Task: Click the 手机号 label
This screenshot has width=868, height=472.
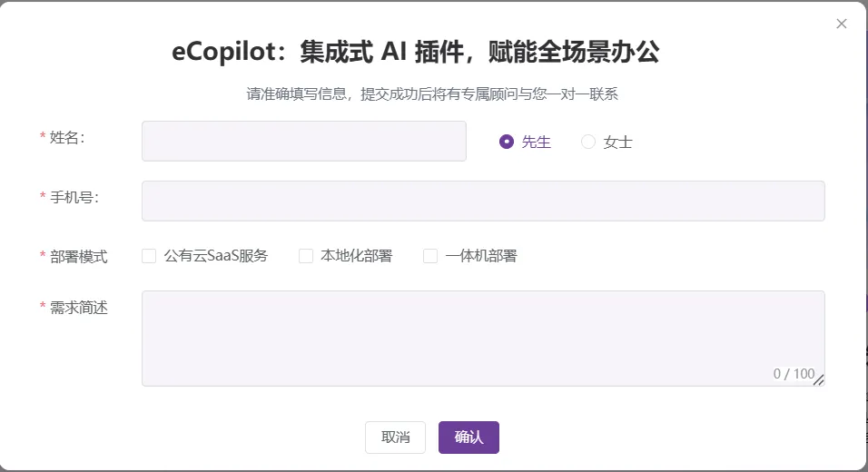Action: click(74, 197)
